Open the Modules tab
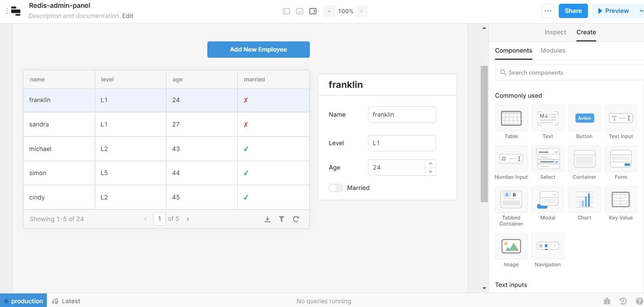Image resolution: width=644 pixels, height=307 pixels. pyautogui.click(x=553, y=51)
